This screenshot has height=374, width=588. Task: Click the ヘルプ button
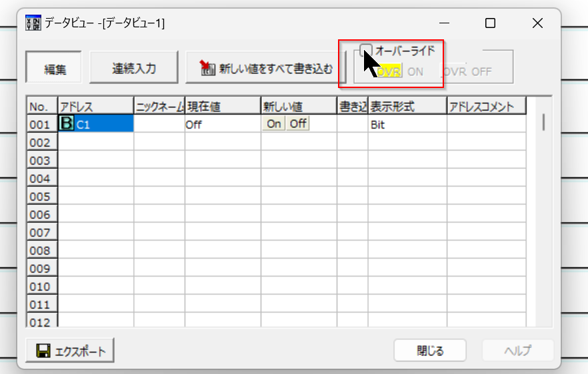[518, 351]
